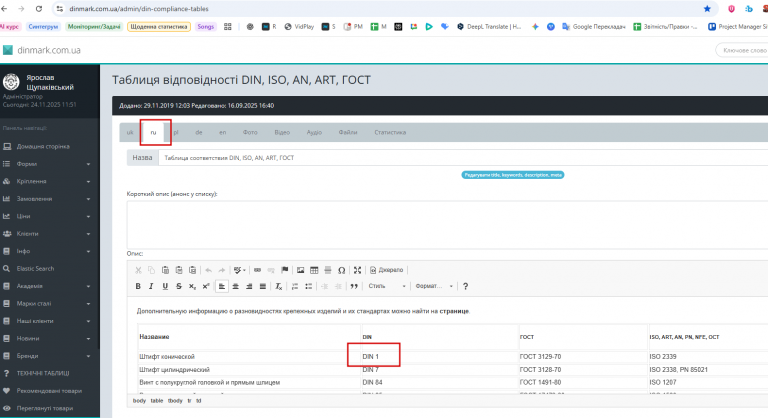Viewport: 768px width, 418px height.
Task: Insert a bulleted list
Action: 309,286
